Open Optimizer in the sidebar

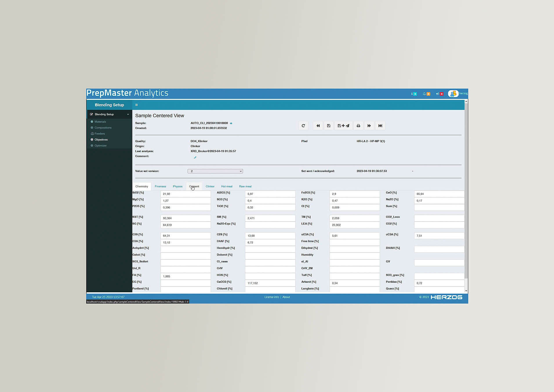(101, 146)
